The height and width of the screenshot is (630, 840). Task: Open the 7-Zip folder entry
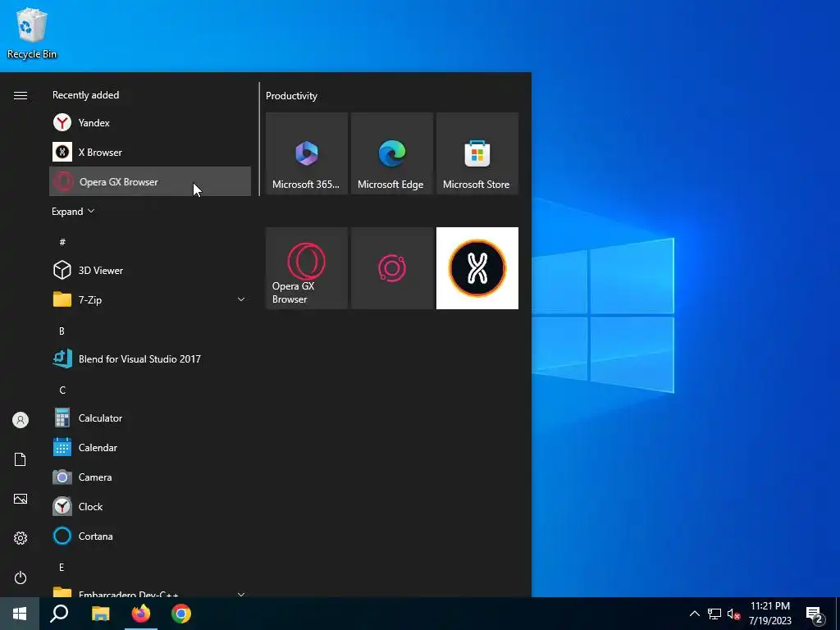(150, 300)
